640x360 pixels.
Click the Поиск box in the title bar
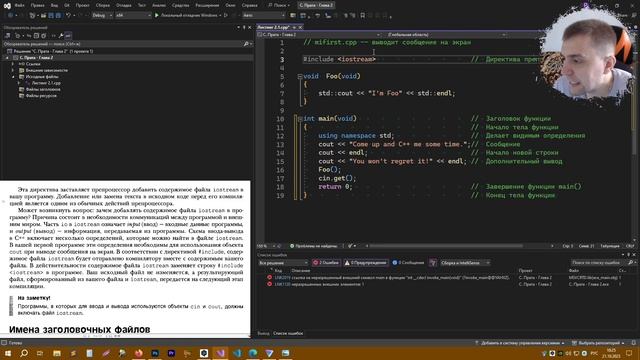click(279, 5)
